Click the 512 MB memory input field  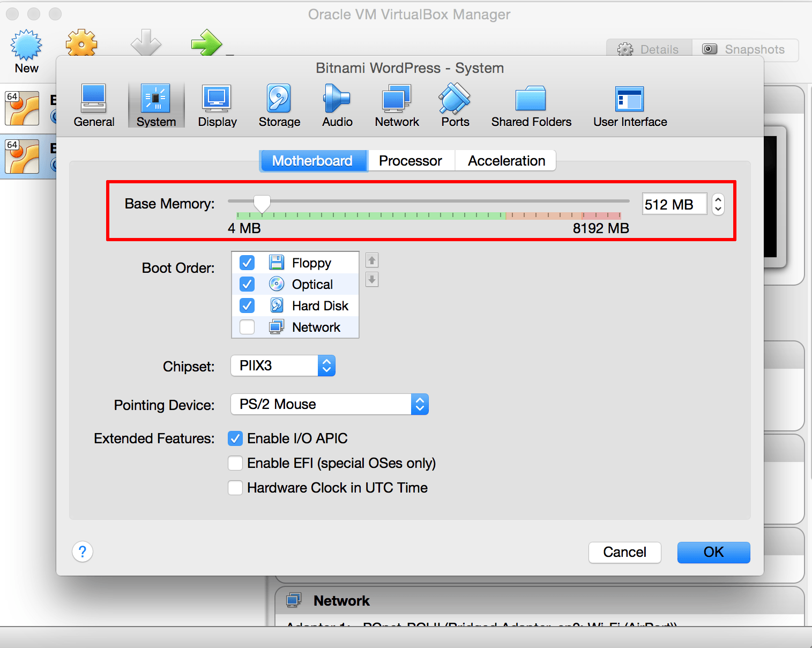click(674, 204)
